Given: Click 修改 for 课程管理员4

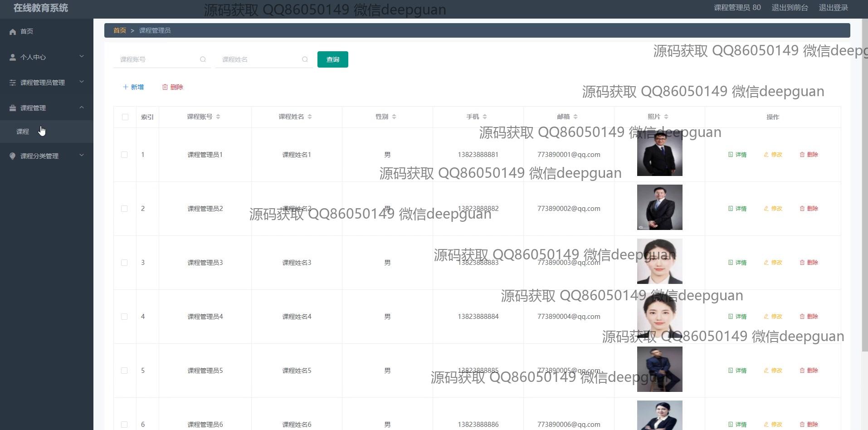Looking at the screenshot, I should 773,317.
